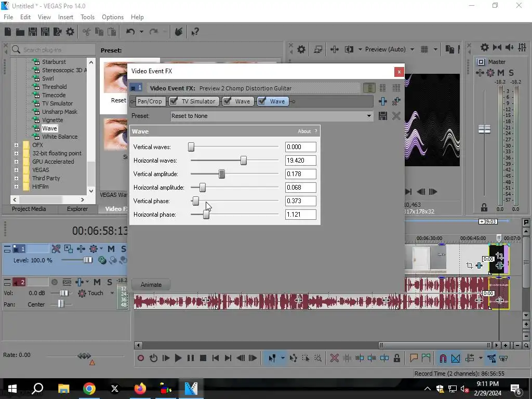Delete preset with the X icon
Image resolution: width=532 pixels, height=399 pixels.
(396, 116)
